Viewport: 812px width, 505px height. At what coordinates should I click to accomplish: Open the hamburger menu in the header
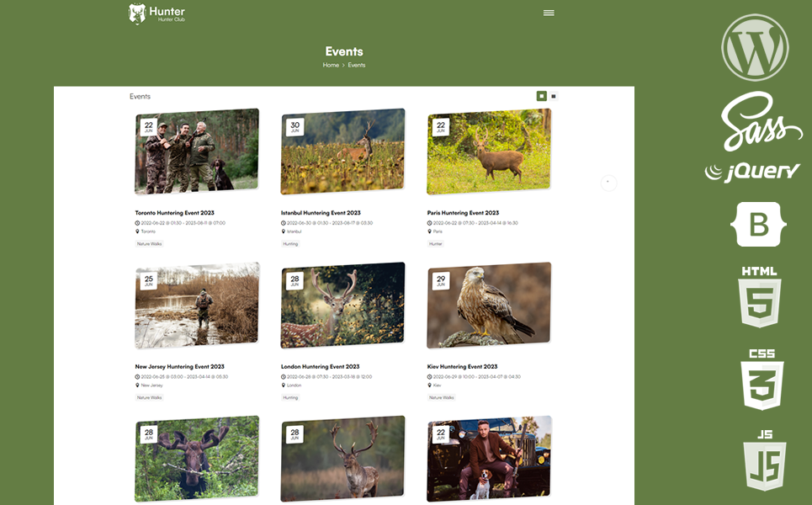549,13
